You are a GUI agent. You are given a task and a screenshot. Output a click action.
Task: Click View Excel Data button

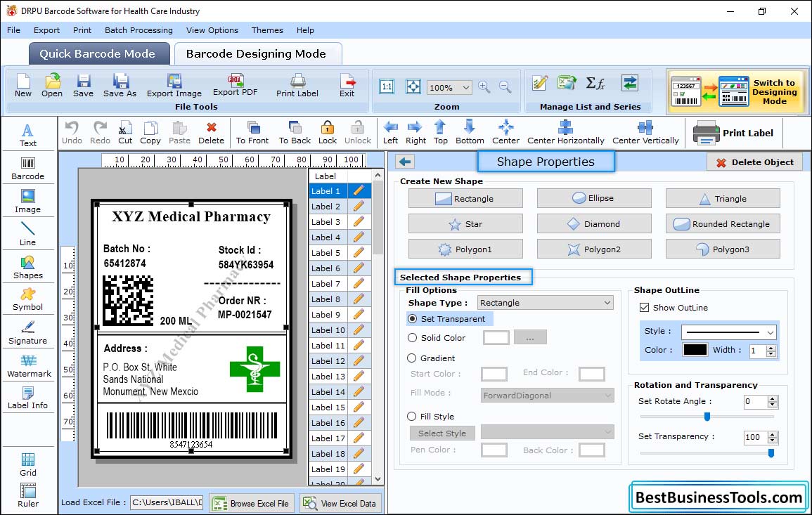point(340,503)
